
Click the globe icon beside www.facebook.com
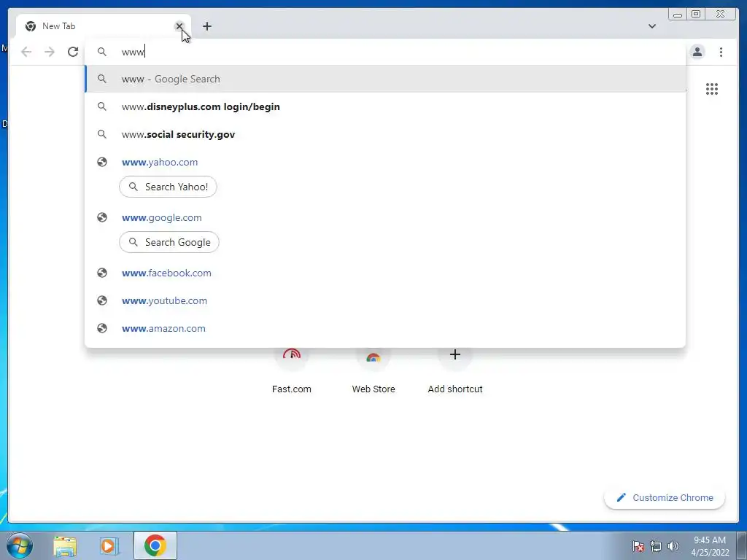102,273
